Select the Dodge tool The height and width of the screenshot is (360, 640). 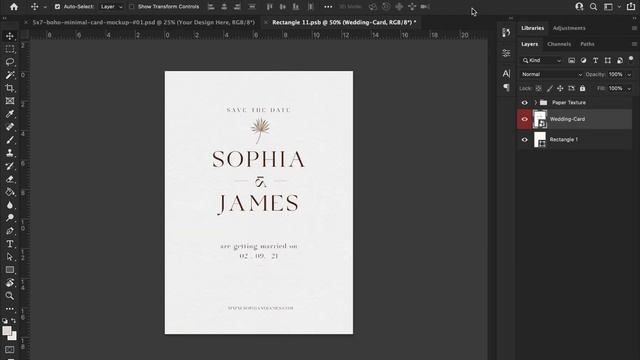10,218
